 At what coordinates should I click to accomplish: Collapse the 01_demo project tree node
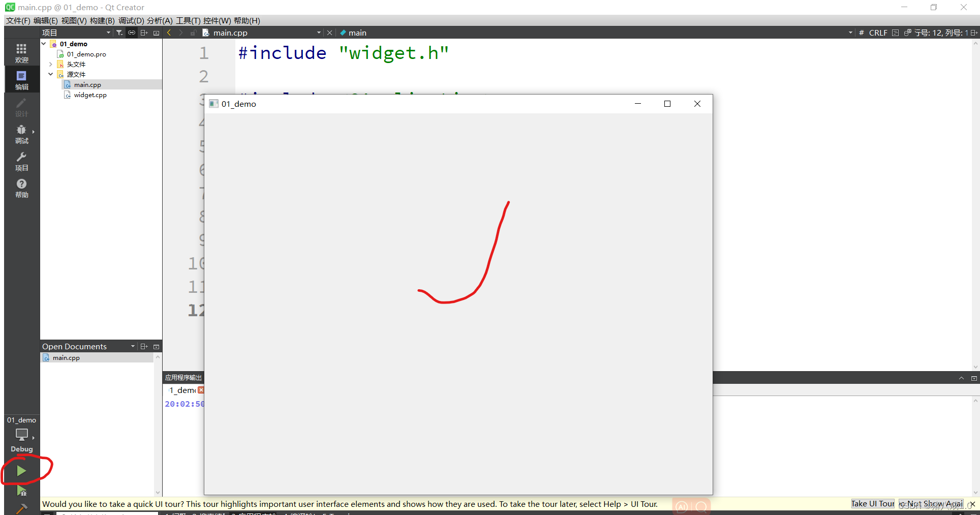44,44
